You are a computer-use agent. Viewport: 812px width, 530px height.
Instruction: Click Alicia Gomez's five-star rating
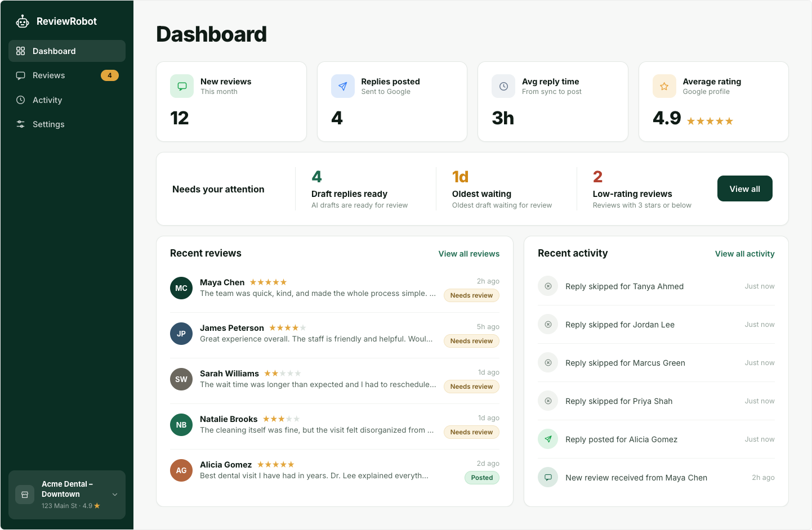point(276,465)
